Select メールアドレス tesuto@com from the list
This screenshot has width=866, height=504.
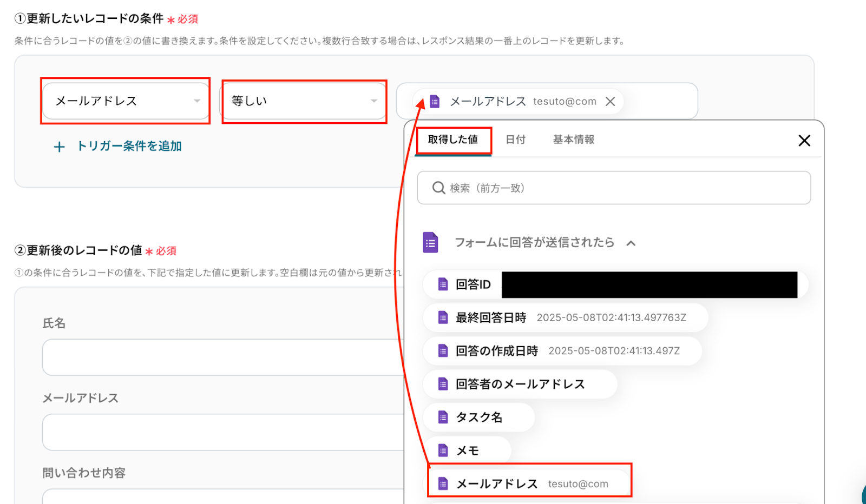coord(529,483)
